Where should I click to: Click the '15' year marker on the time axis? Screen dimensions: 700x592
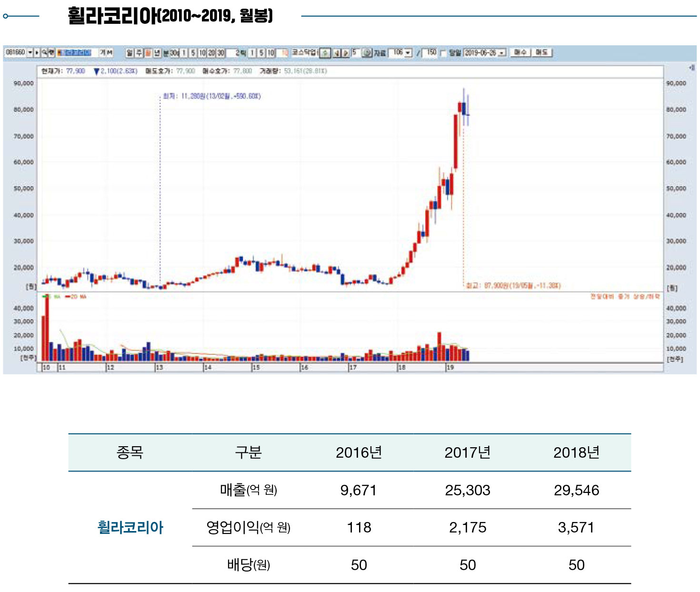tap(256, 368)
